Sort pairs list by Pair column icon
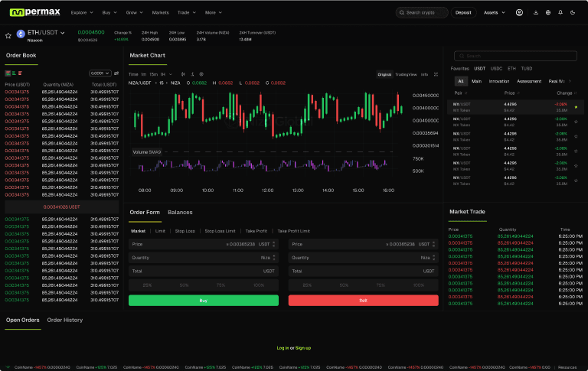The image size is (588, 371). (x=466, y=93)
